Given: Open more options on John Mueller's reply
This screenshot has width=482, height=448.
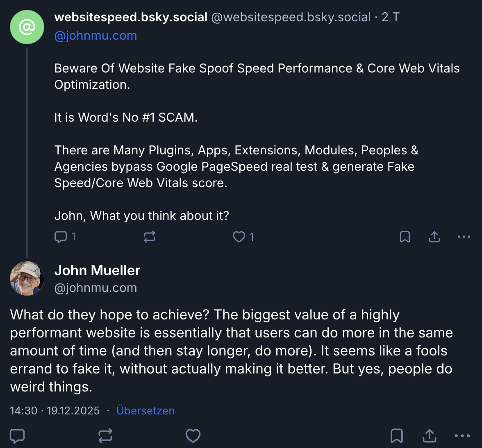Looking at the screenshot, I should (x=462, y=435).
